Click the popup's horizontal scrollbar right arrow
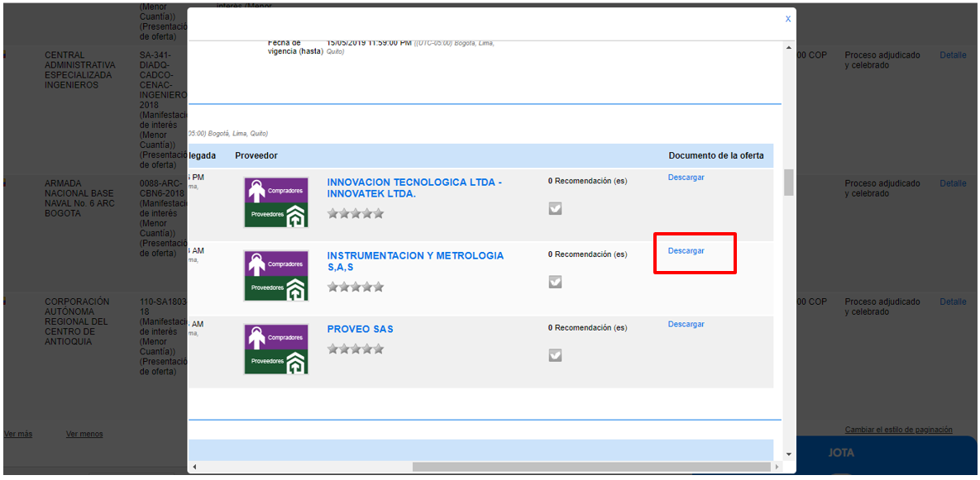The image size is (980, 480). [777, 467]
